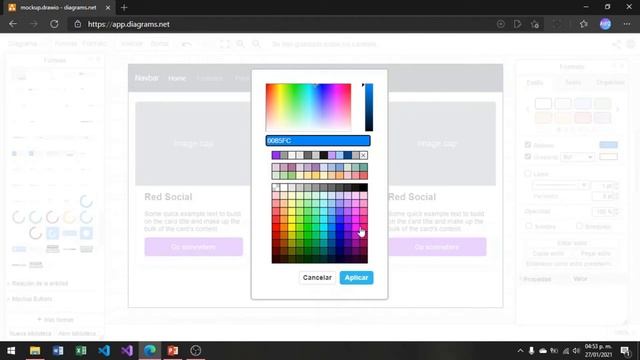The height and width of the screenshot is (360, 640).
Task: Select the no-color swatch in the color grid
Action: (x=276, y=187)
